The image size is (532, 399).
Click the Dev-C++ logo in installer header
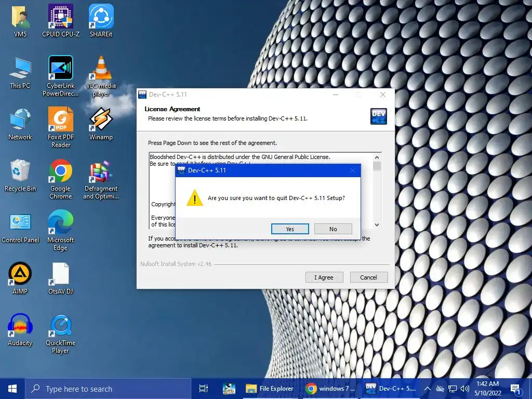point(379,116)
